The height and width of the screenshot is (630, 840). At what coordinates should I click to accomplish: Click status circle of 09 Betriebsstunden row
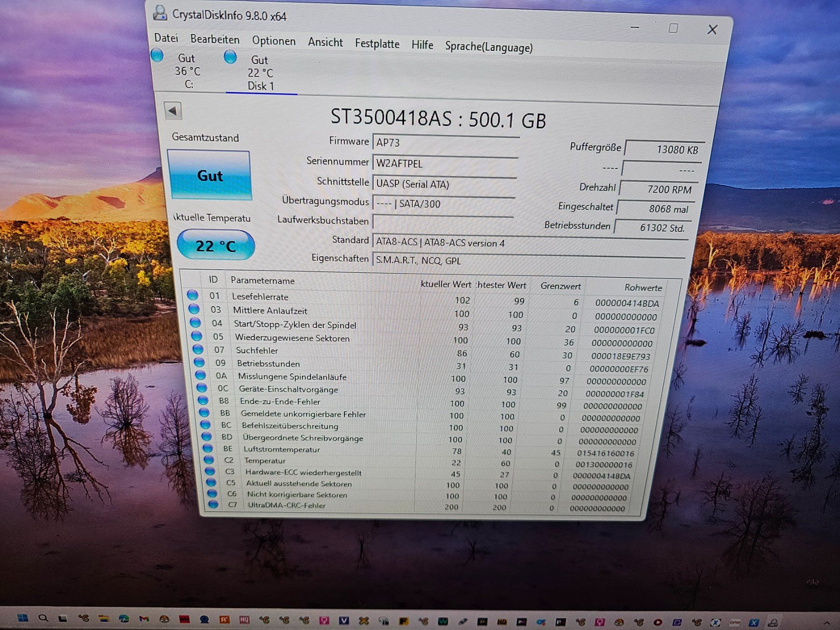199,362
